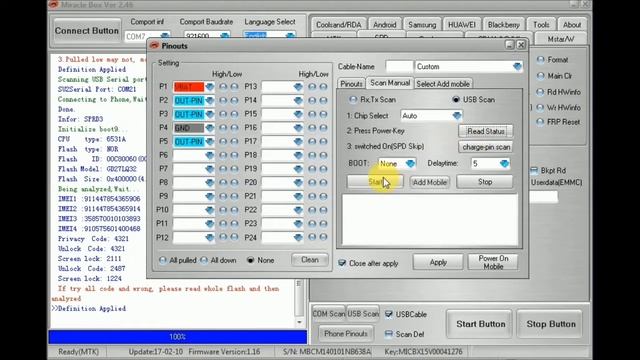This screenshot has height=360, width=640.
Task: Click the Phone Pinouts button
Action: [x=346, y=334]
